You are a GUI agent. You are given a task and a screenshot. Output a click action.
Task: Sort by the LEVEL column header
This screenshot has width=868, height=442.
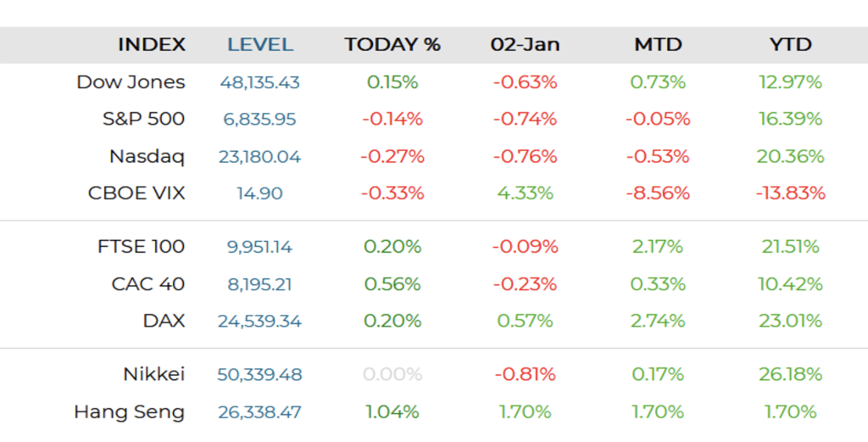pyautogui.click(x=260, y=45)
